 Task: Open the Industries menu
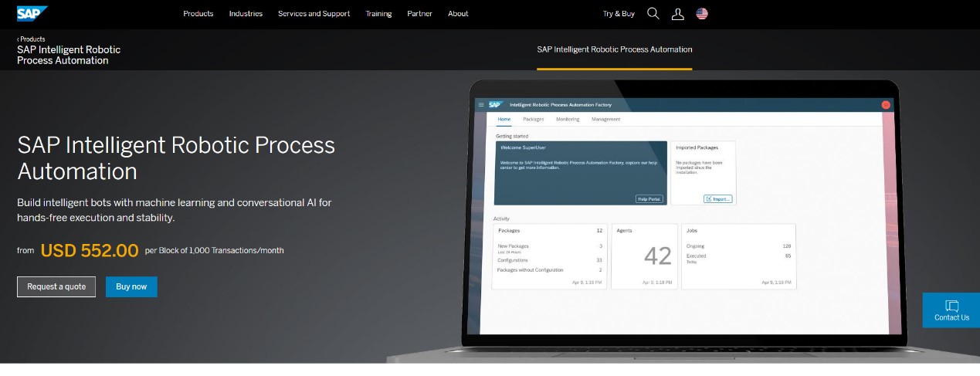pyautogui.click(x=246, y=14)
